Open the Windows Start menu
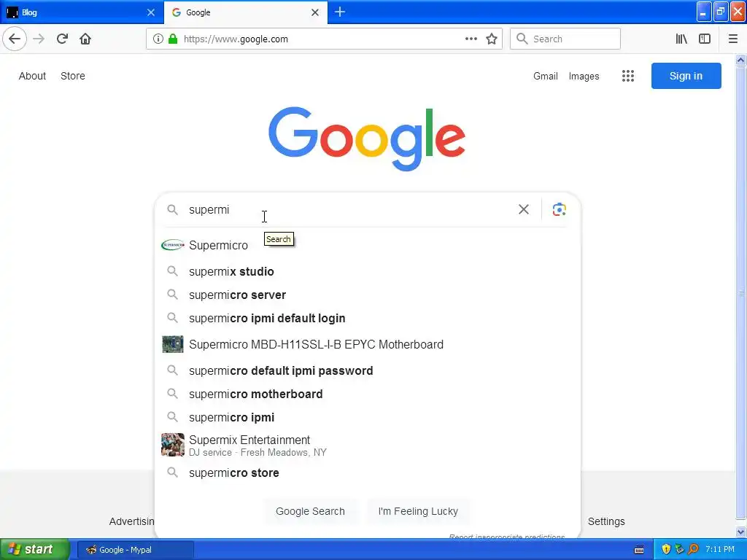 tap(35, 549)
